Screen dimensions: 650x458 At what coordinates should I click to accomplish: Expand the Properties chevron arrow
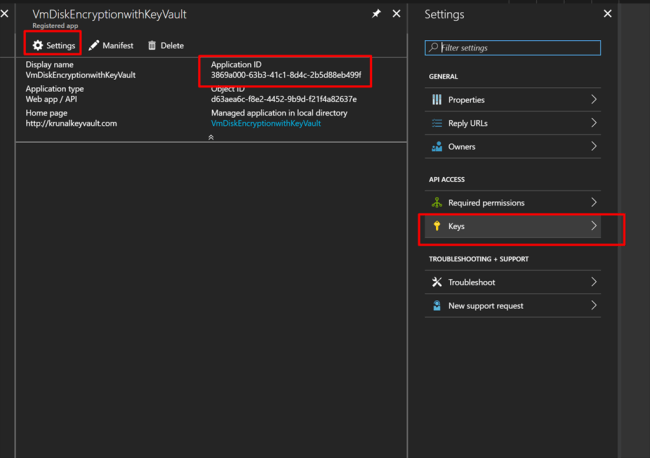click(594, 100)
